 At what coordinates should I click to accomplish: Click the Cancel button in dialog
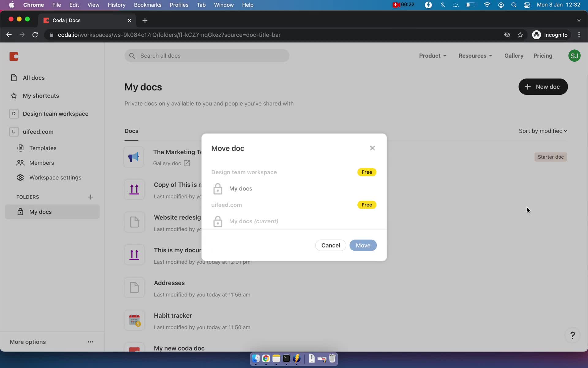tap(331, 245)
